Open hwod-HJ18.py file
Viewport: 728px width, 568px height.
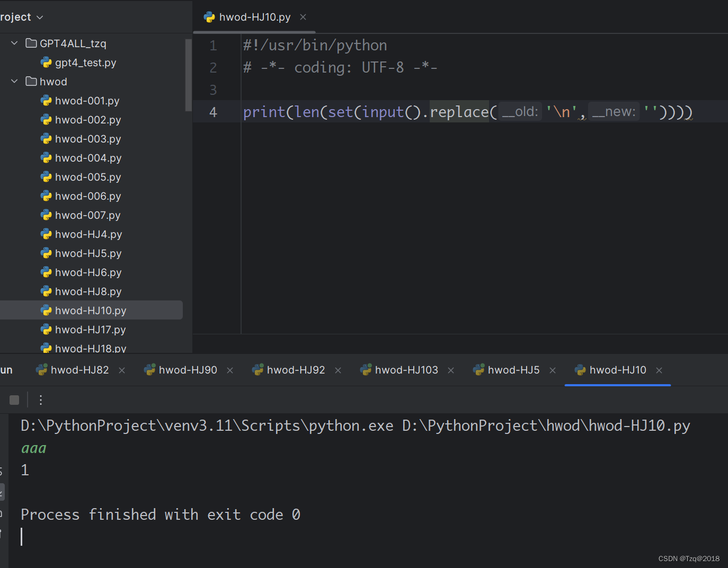pyautogui.click(x=91, y=348)
